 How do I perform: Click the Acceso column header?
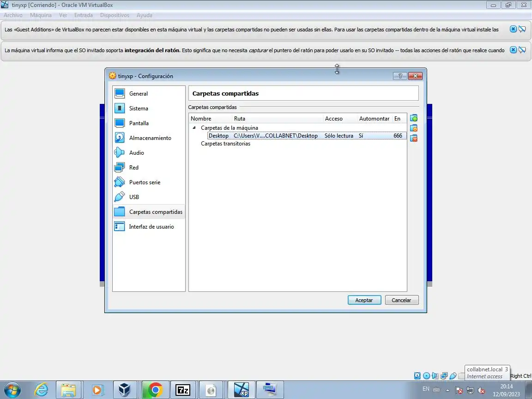(x=340, y=118)
